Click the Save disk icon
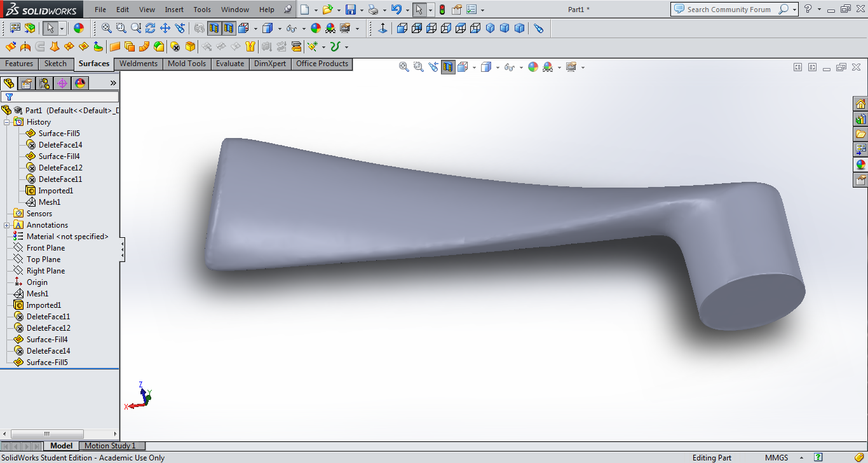The width and height of the screenshot is (868, 463). (x=350, y=10)
